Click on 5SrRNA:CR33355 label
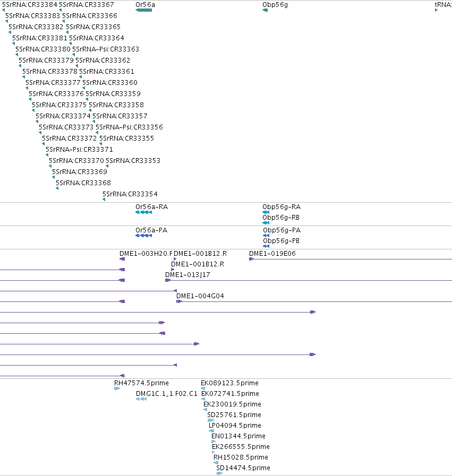The image size is (452, 476). tap(126, 139)
